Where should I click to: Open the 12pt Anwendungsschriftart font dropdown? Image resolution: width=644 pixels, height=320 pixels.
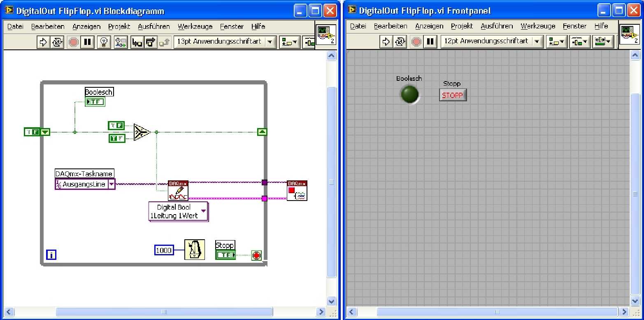point(492,42)
